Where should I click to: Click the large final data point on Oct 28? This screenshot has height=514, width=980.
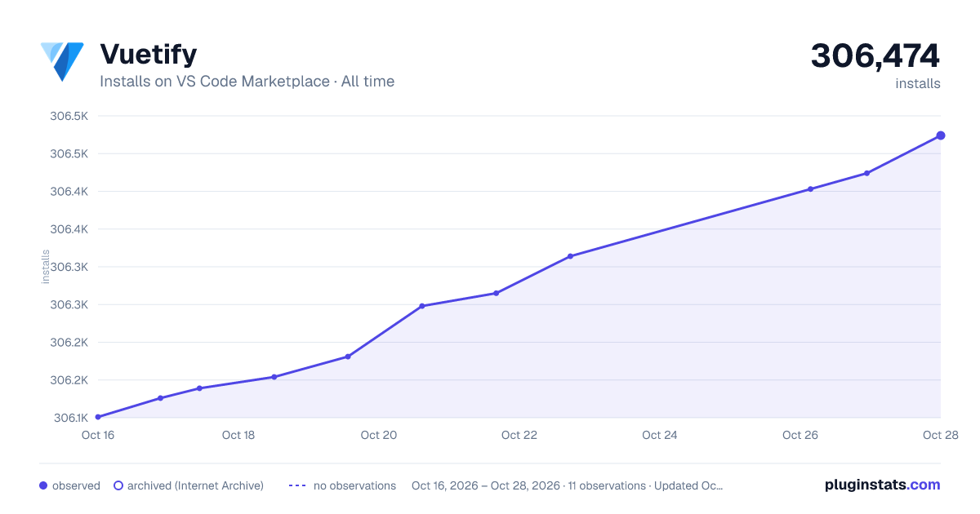[x=940, y=135]
